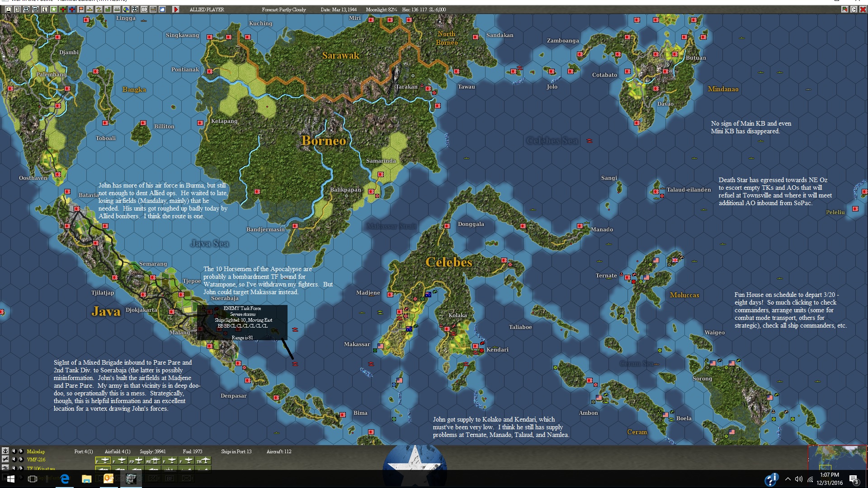Screen dimensions: 868x488
Task: Click the 'Supply: 39941' value
Action: [x=152, y=451]
